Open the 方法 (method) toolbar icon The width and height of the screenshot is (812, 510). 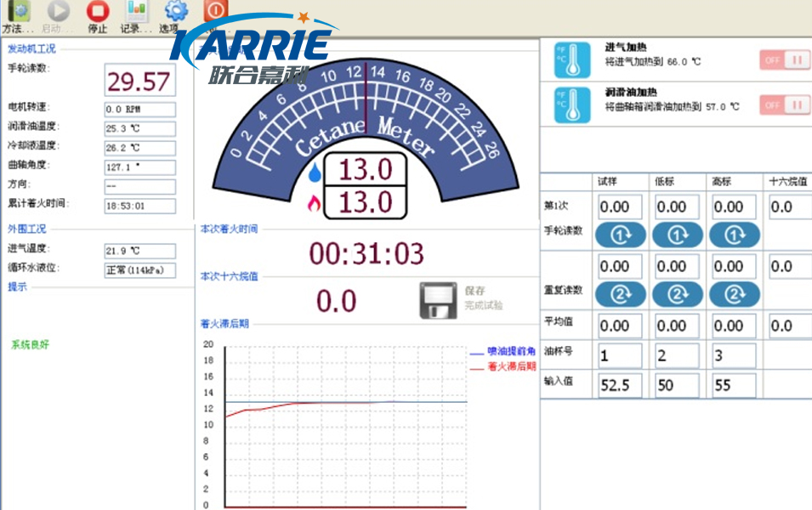pyautogui.click(x=19, y=12)
